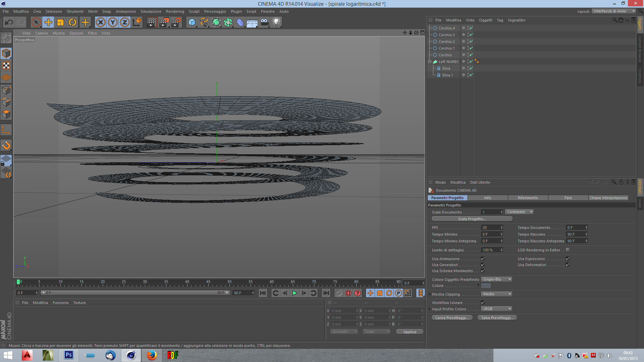The width and height of the screenshot is (644, 362).
Task: Click the Undo arrow icon
Action: pyautogui.click(x=9, y=22)
